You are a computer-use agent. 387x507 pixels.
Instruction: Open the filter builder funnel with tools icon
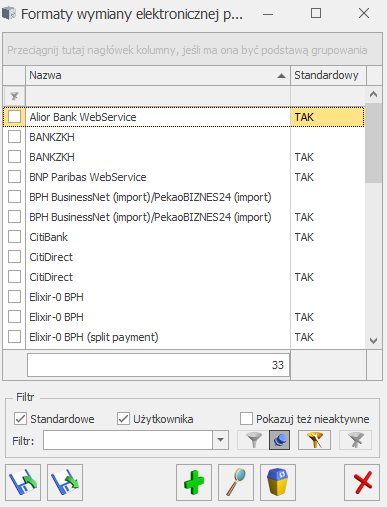click(x=314, y=440)
